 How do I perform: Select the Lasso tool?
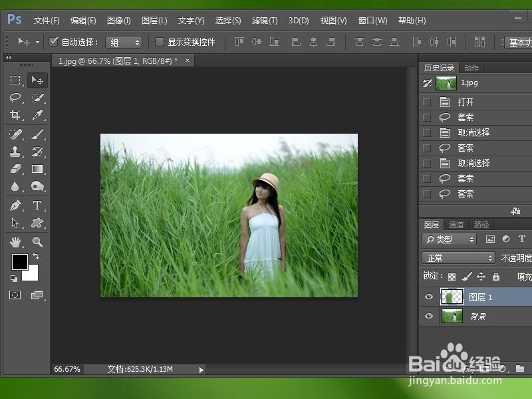pyautogui.click(x=15, y=98)
